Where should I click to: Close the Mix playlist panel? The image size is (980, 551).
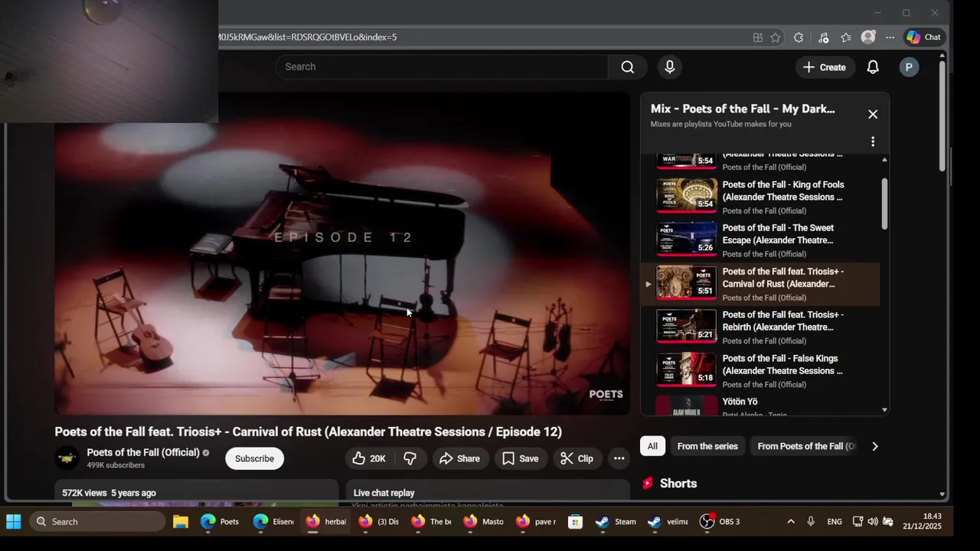pyautogui.click(x=873, y=114)
